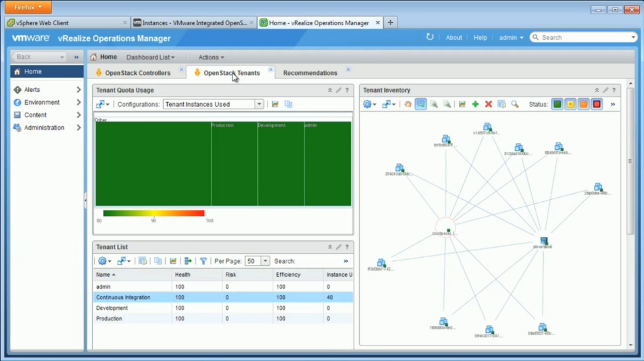Click the chart icon in Tenant List toolbar
The height and width of the screenshot is (361, 644).
pos(173,261)
